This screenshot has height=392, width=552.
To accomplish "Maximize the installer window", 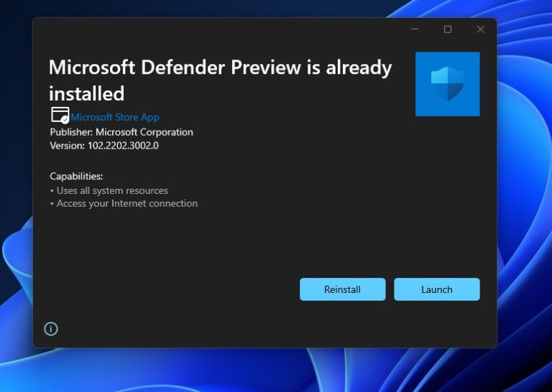I will (448, 29).
